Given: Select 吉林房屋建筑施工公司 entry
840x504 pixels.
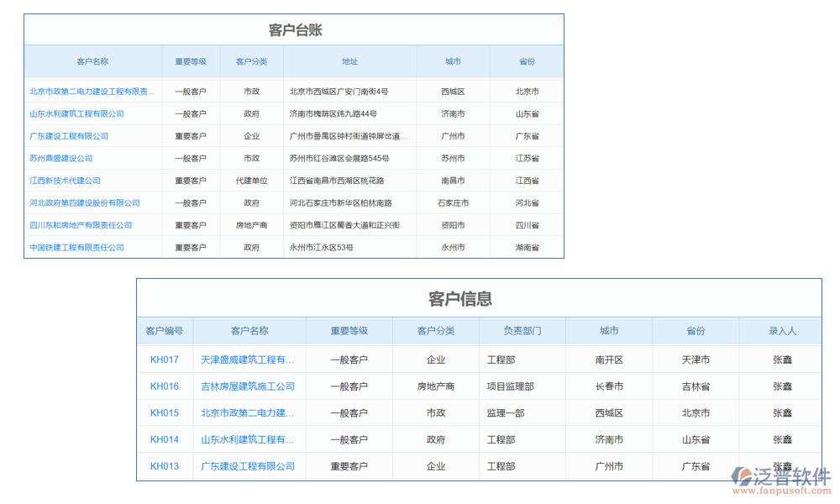Looking at the screenshot, I should point(249,386).
